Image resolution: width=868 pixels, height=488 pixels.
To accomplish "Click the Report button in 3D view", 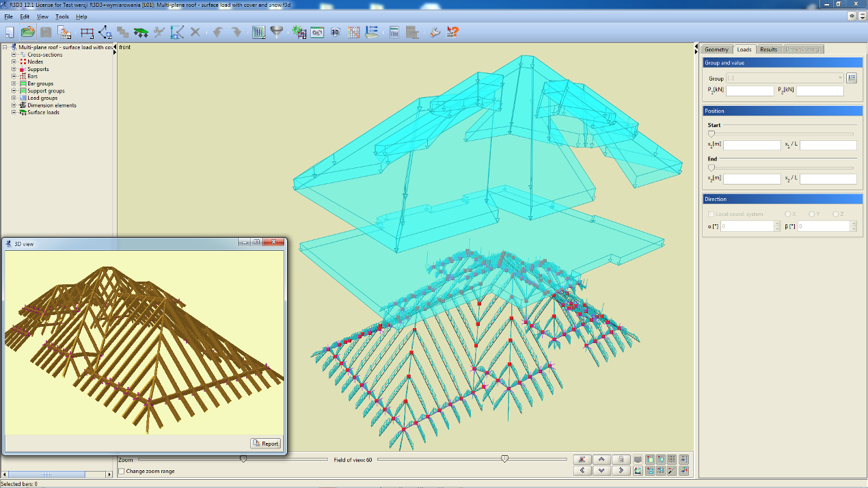I will coord(265,444).
